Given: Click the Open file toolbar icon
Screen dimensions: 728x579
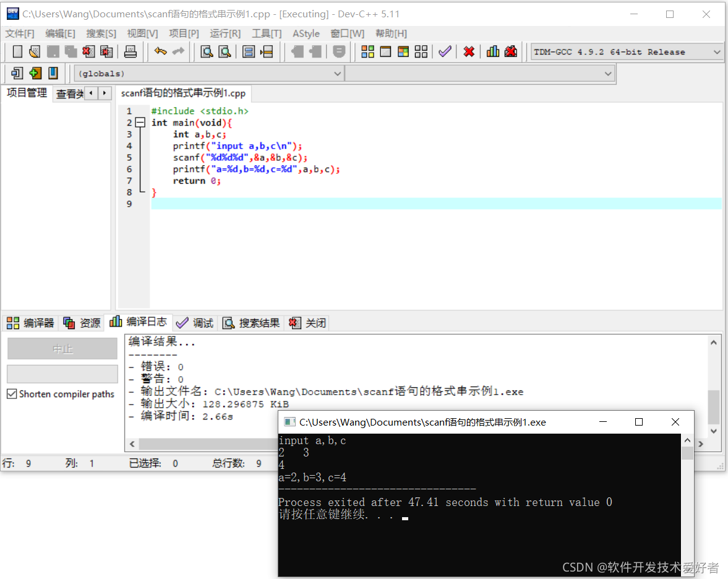Looking at the screenshot, I should [35, 51].
